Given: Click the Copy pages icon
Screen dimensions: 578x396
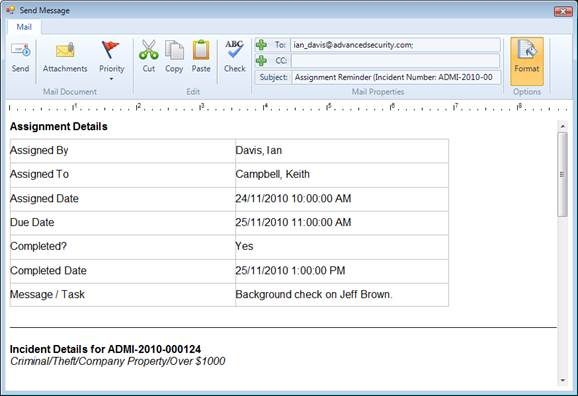Looking at the screenshot, I should tap(174, 50).
